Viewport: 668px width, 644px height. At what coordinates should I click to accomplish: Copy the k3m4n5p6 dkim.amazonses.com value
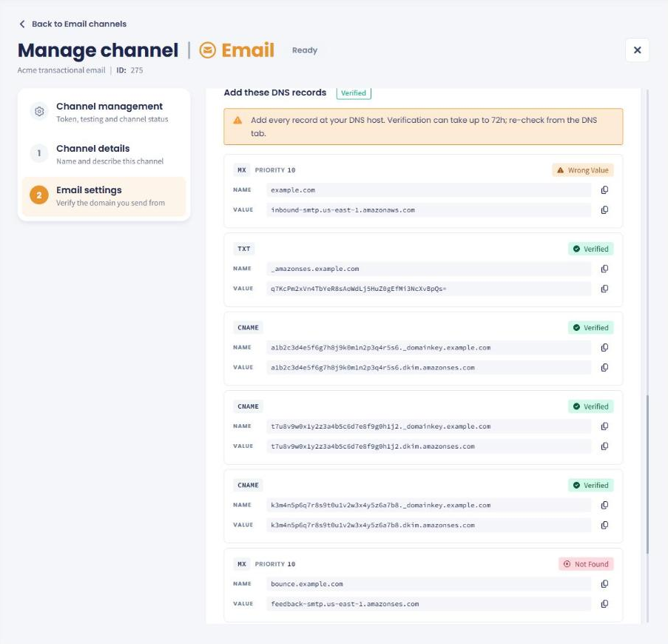point(604,526)
